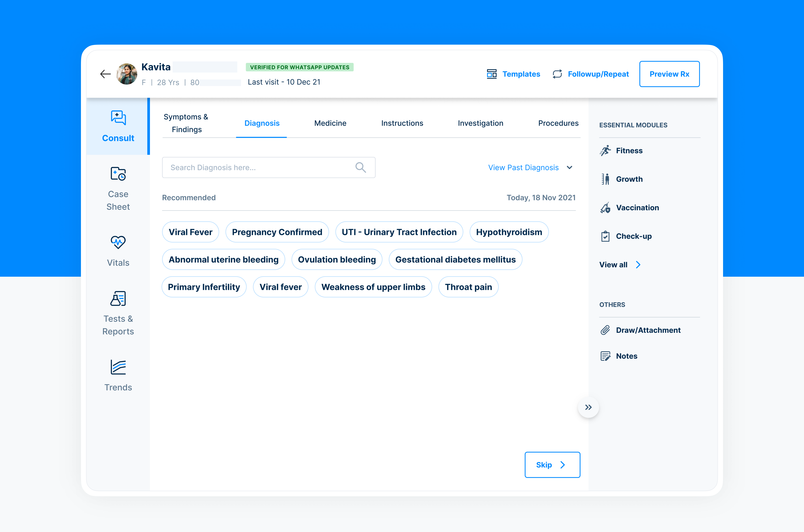Open the Trends chart icon

point(118,367)
